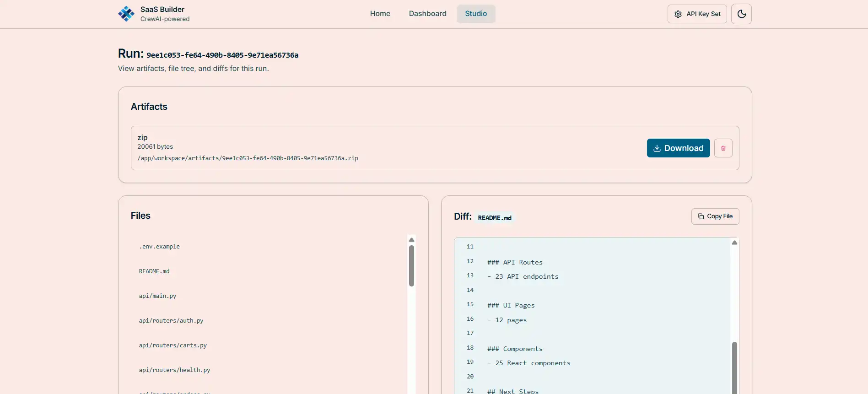Click the Artifacts heading

(x=149, y=107)
